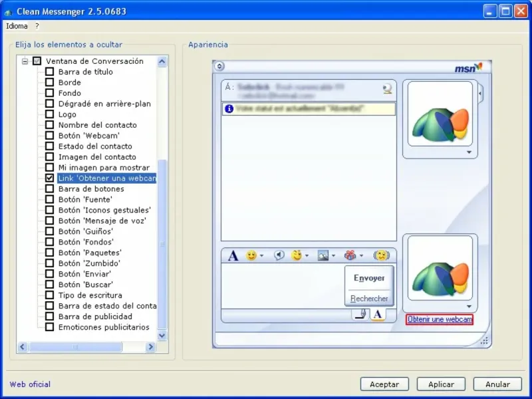Image resolution: width=532 pixels, height=399 pixels.
Task: Open dropdown arrow under contact's display picture
Action: click(469, 152)
